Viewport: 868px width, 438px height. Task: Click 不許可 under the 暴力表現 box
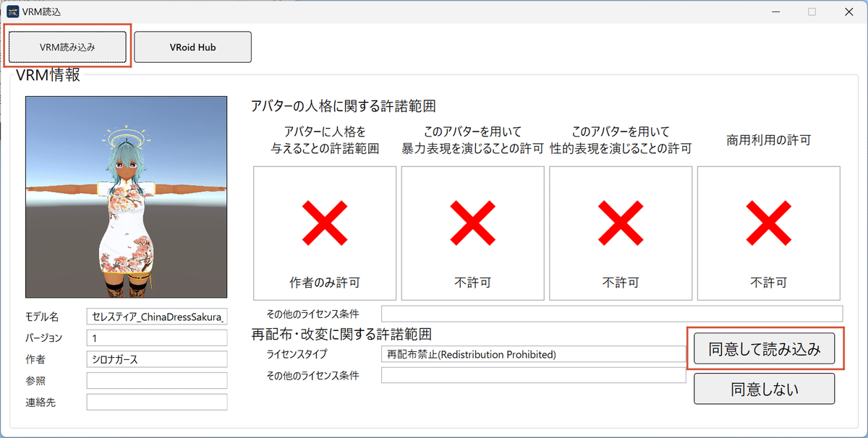pos(472,282)
